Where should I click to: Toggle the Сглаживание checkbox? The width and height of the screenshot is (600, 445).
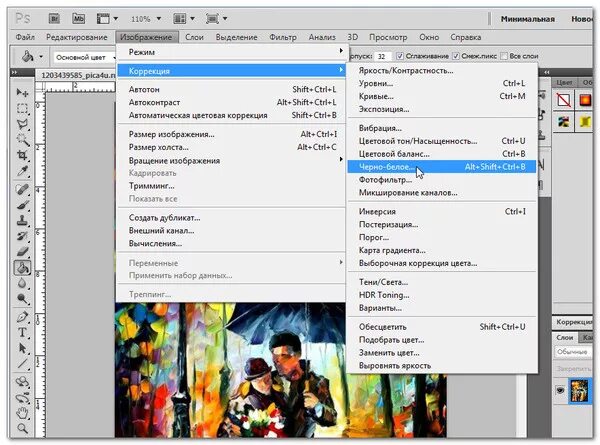pos(399,56)
